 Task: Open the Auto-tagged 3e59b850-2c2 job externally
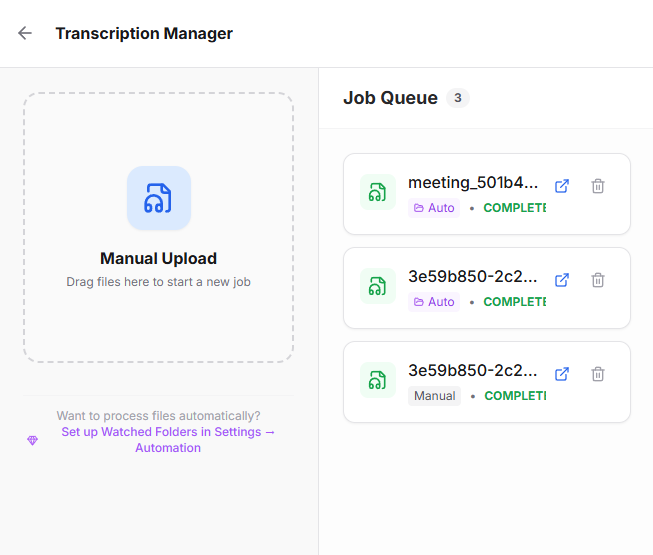point(561,280)
